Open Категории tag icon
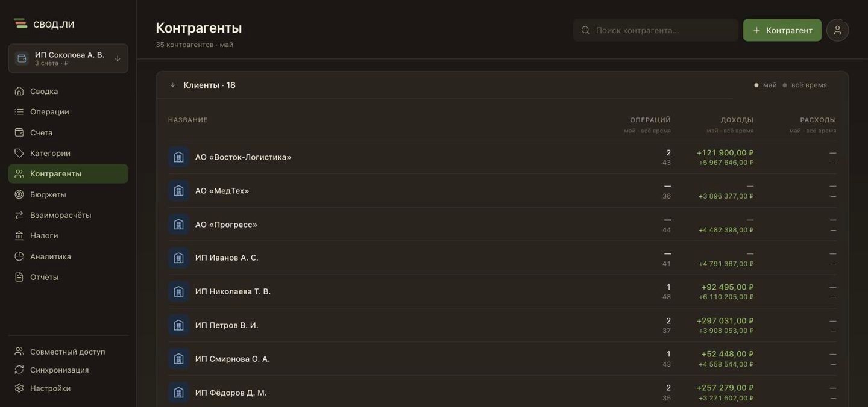This screenshot has height=407, width=868. [x=19, y=153]
